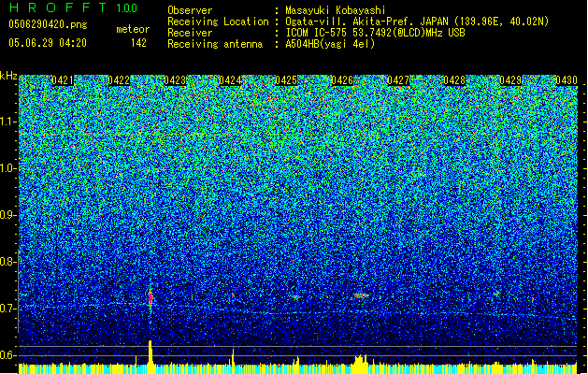Click the 0427 time marker
The width and height of the screenshot is (588, 374).
tap(398, 80)
